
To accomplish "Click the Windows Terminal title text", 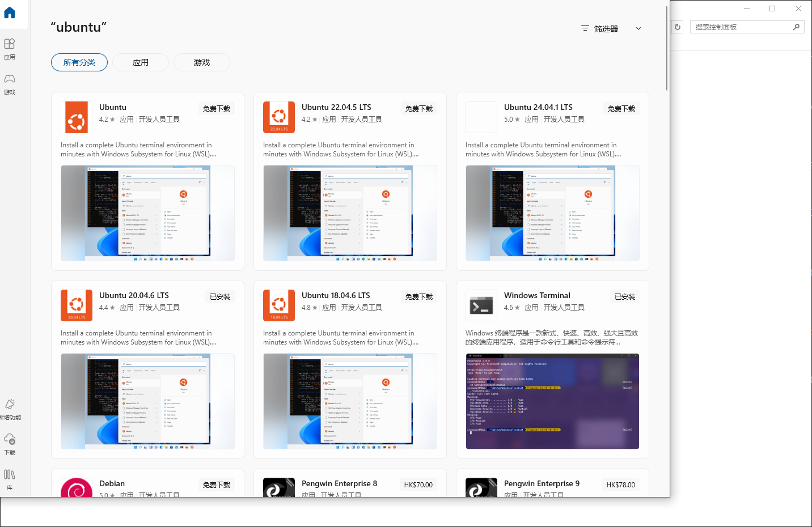I will (537, 295).
